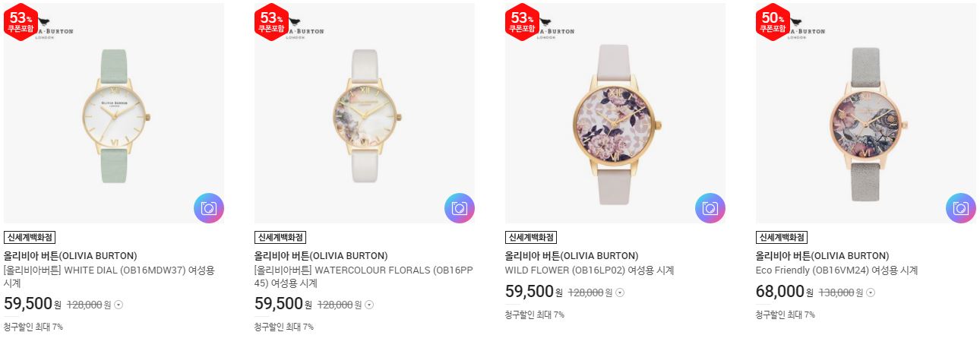Click the mint-strap white dial watch image

click(114, 113)
